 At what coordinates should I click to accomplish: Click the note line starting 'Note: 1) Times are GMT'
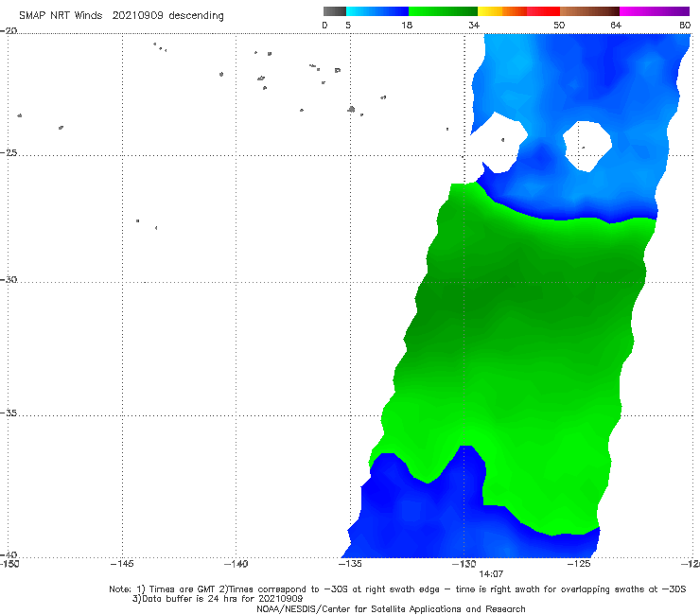click(397, 589)
